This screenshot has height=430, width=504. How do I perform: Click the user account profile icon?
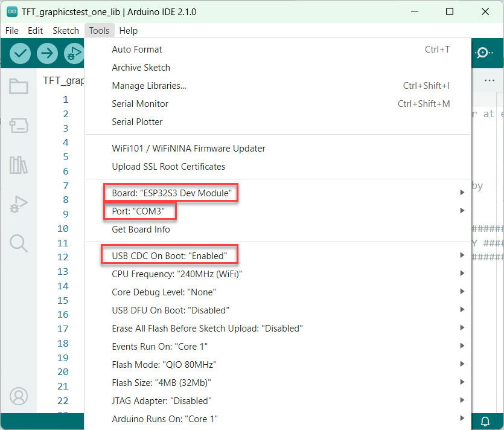[19, 396]
